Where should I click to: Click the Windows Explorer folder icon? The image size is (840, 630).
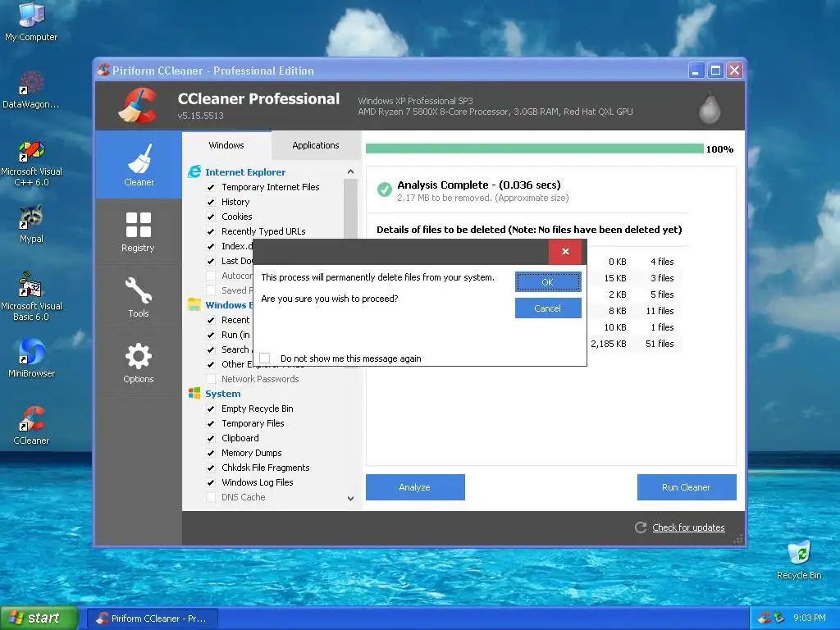coord(194,305)
